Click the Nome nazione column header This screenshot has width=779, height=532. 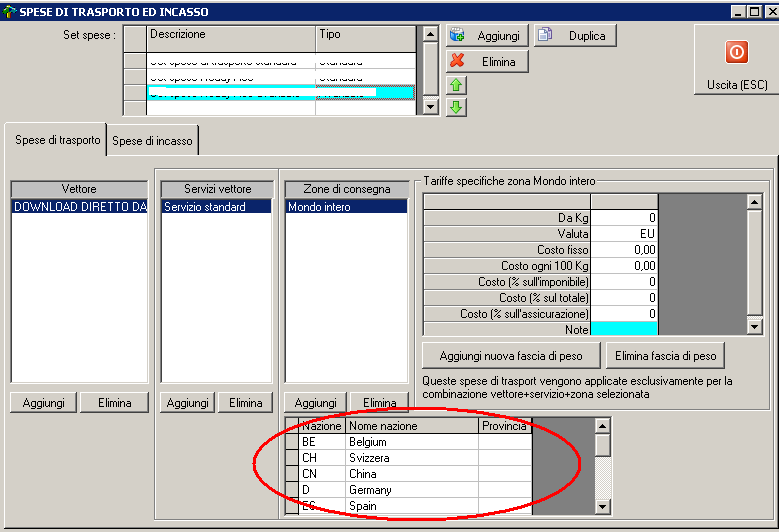pos(412,426)
